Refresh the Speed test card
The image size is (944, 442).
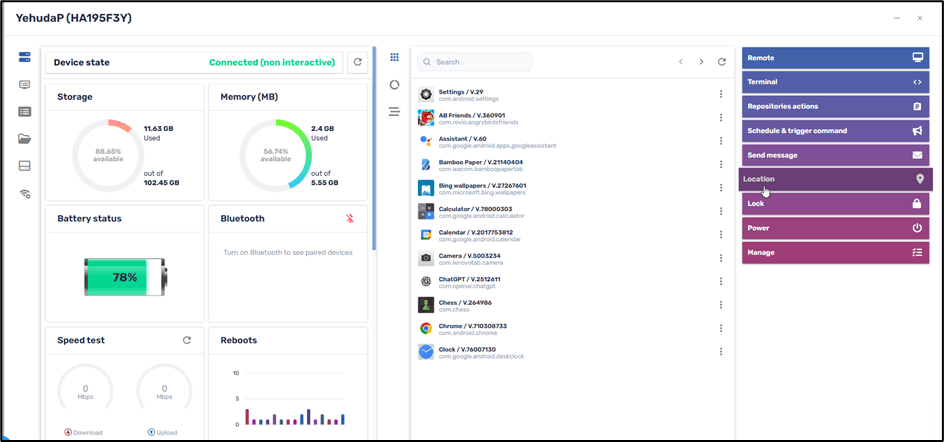click(187, 340)
